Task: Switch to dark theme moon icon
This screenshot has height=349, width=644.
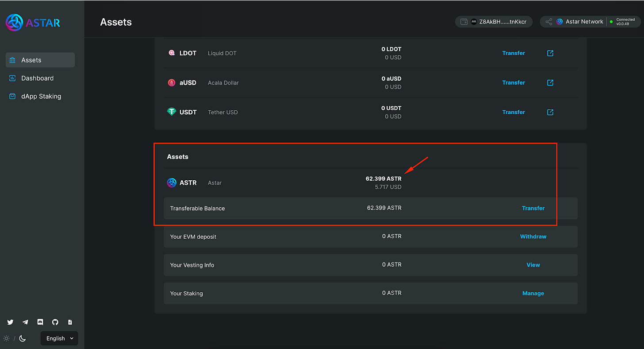Action: [23, 338]
